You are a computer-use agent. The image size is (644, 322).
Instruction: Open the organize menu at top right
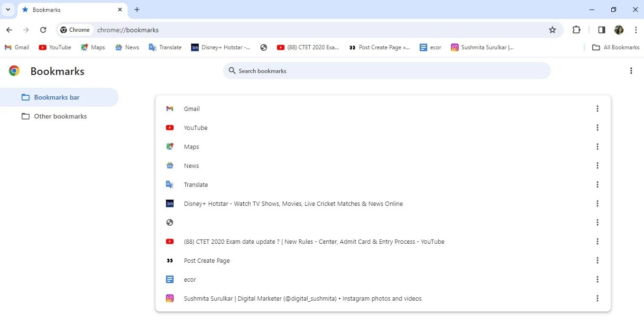coord(631,70)
